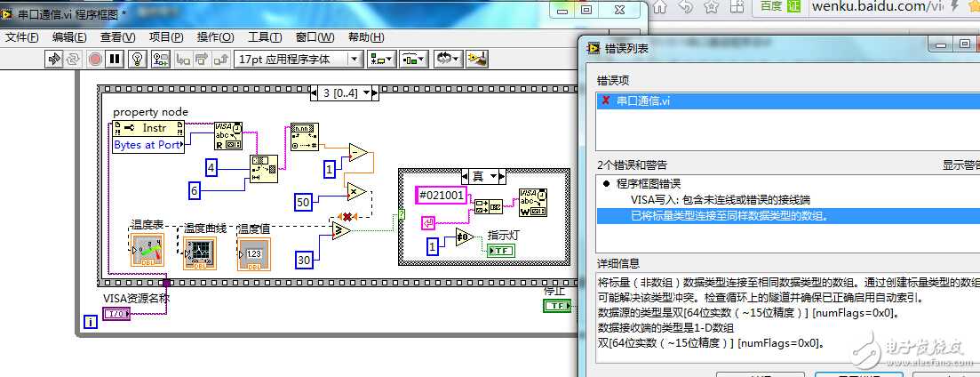
Task: Select the carriage return constant
Action: 428,221
